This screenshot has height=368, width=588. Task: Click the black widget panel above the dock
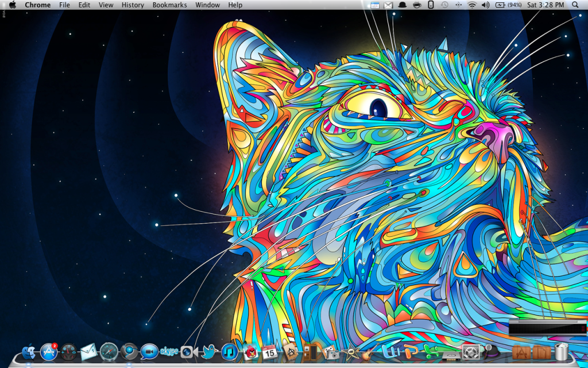(548, 327)
